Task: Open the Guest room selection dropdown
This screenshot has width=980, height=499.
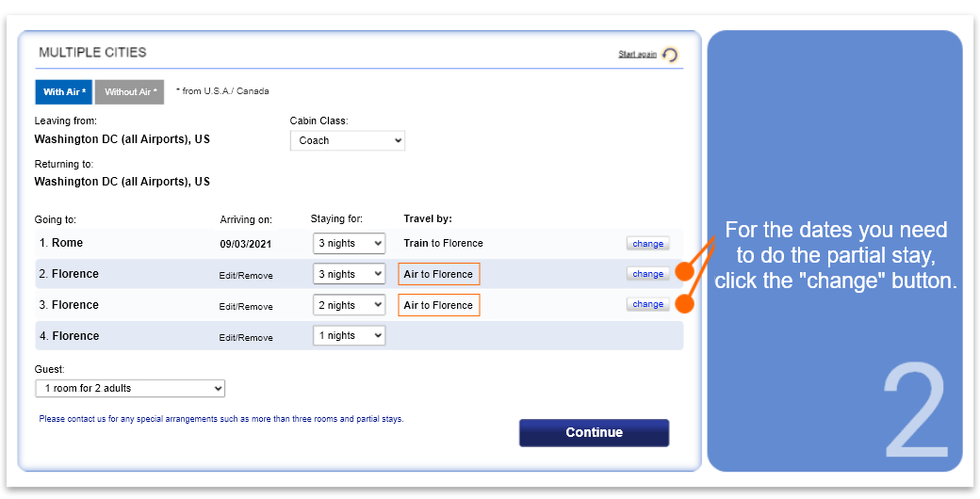Action: [130, 388]
